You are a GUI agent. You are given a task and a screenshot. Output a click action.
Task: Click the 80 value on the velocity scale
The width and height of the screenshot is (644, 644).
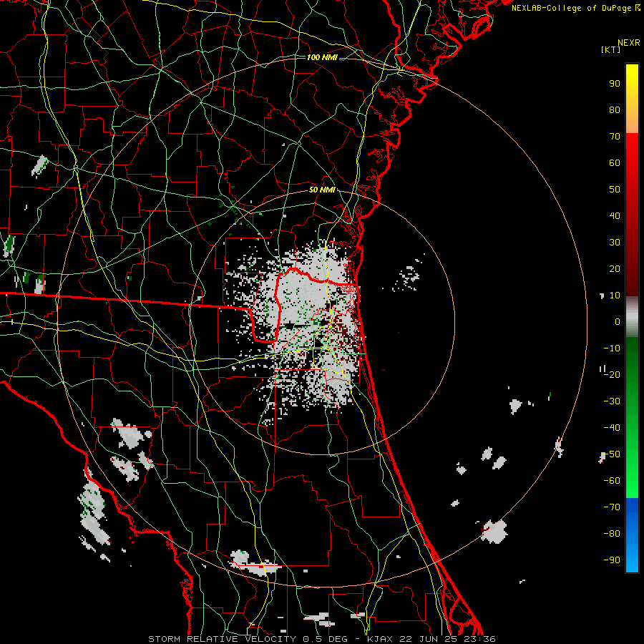(x=615, y=109)
